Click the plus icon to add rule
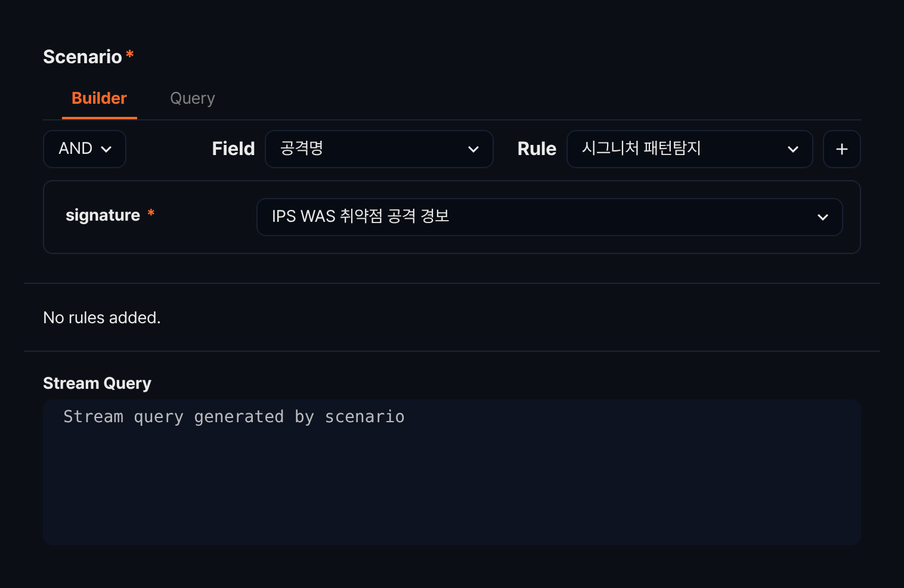This screenshot has width=904, height=588. click(x=841, y=149)
